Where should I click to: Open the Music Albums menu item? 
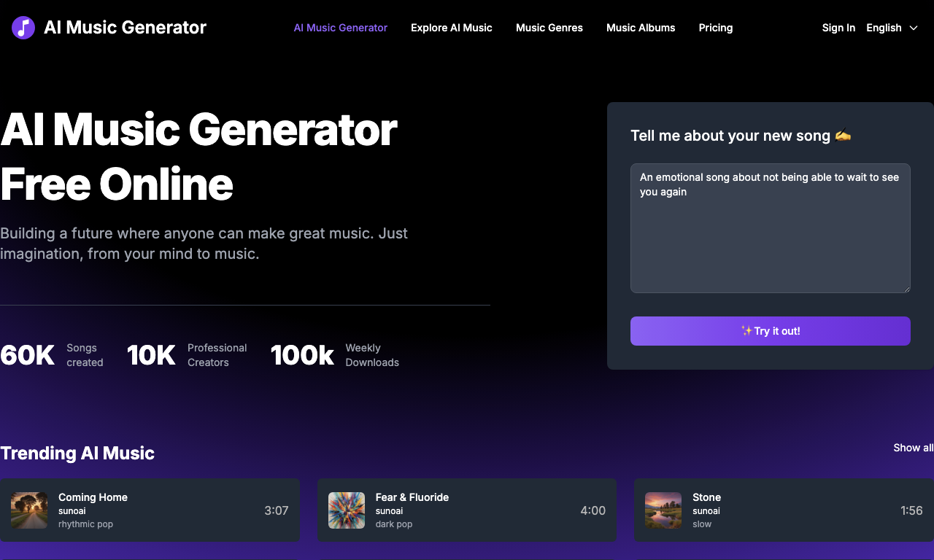(x=641, y=28)
